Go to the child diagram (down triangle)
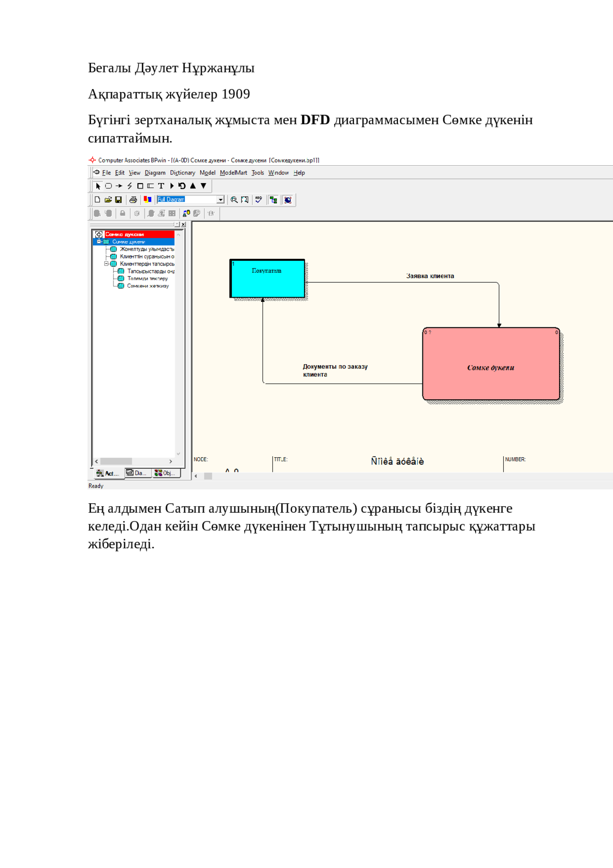613x868 pixels. [x=204, y=186]
